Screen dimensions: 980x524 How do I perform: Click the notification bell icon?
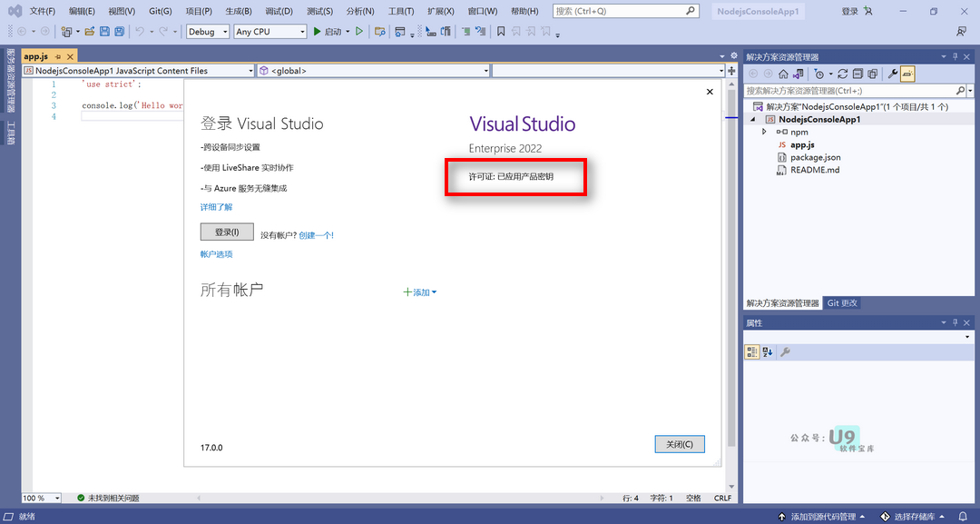(963, 517)
